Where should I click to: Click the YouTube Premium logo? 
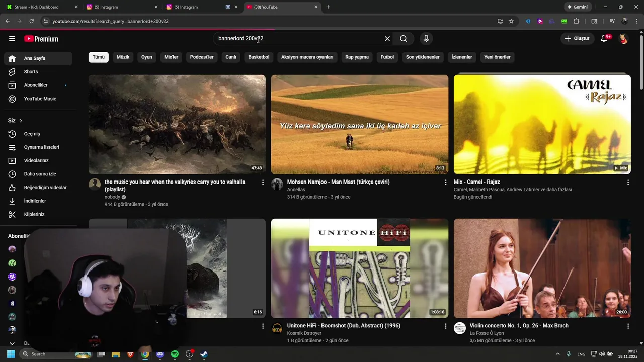tap(41, 39)
